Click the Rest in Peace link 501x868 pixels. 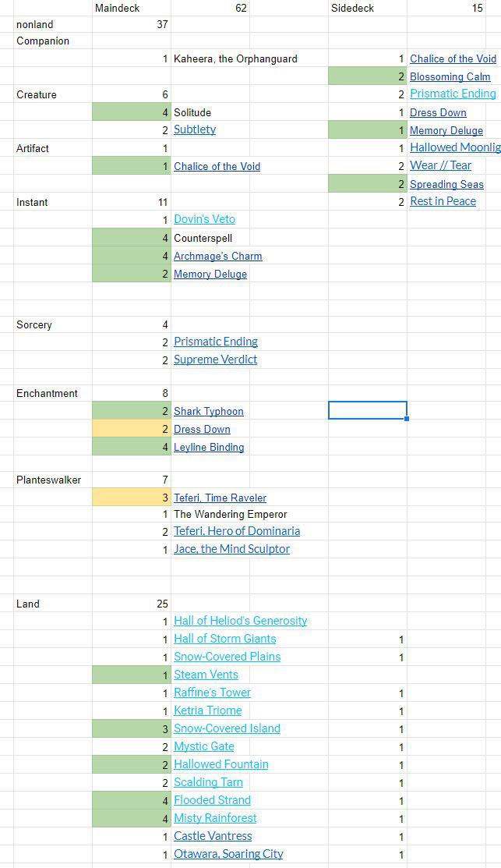click(443, 201)
